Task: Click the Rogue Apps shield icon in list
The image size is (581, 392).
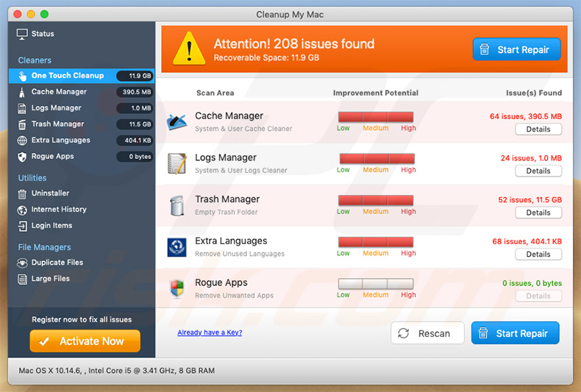Action: coord(177,288)
